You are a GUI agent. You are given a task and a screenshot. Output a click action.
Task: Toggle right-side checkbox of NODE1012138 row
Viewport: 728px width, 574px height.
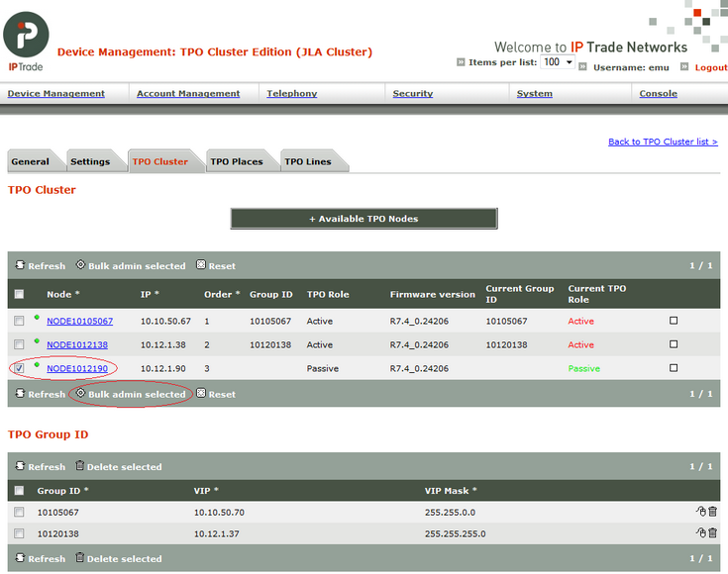click(x=674, y=343)
